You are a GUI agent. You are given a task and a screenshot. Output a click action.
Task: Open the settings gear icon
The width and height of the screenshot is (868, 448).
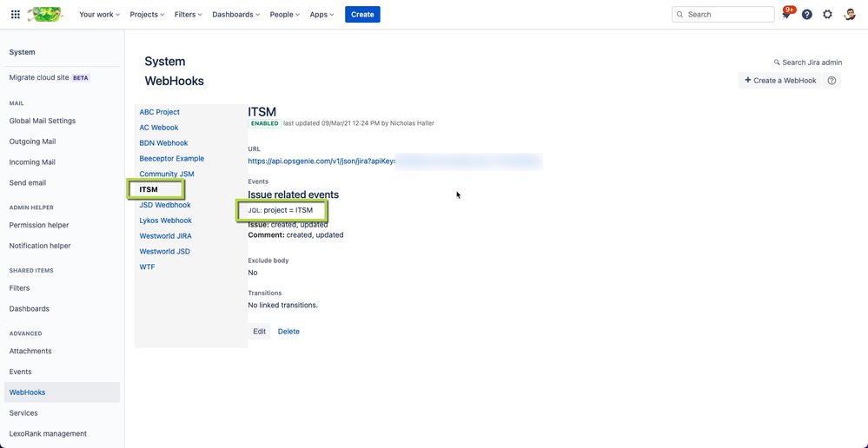pos(827,15)
